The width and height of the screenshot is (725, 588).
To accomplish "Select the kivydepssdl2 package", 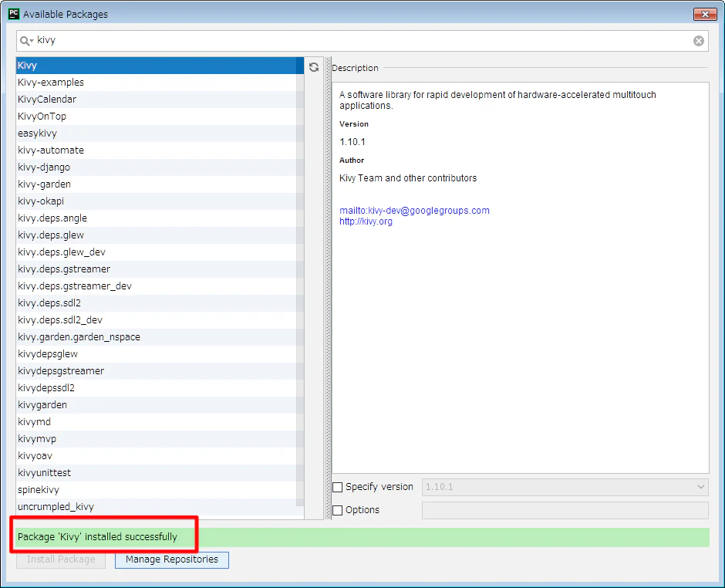I will (160, 387).
